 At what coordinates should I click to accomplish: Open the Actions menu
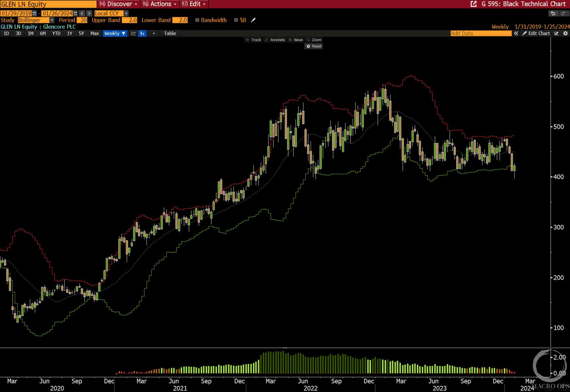click(x=160, y=4)
